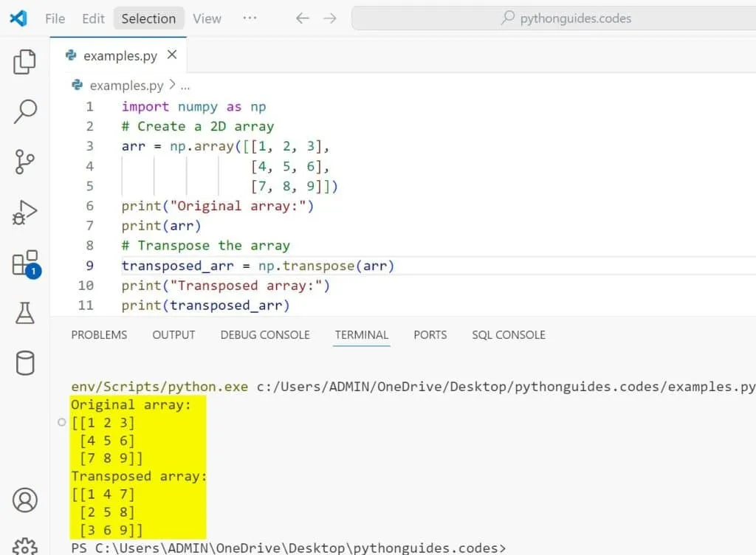
Task: Open the File menu
Action: pos(55,18)
